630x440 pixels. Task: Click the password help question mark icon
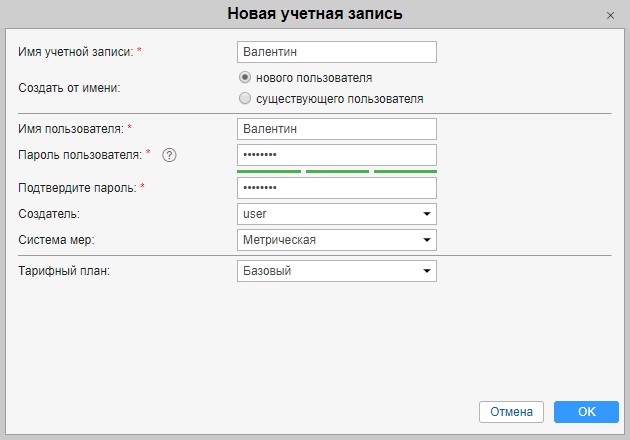point(169,155)
